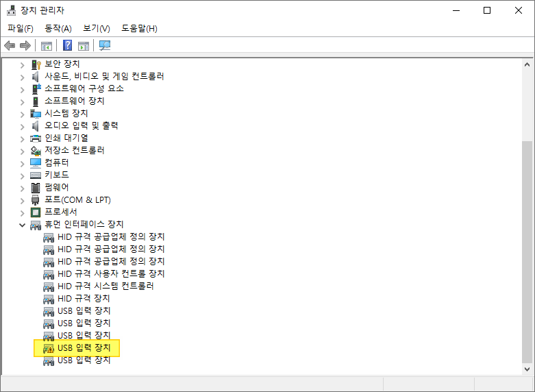This screenshot has width=535, height=392.
Task: Expand the 키보드 node
Action: click(x=23, y=176)
